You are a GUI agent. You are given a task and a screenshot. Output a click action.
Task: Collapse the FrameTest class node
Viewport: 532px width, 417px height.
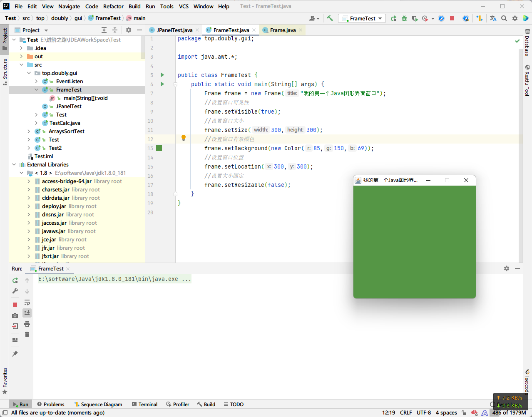click(36, 90)
